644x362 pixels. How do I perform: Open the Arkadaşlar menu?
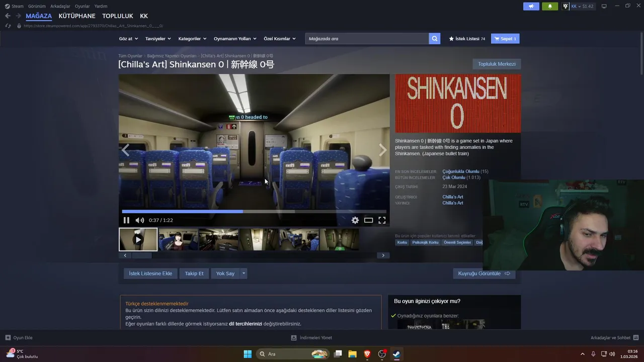60,6
